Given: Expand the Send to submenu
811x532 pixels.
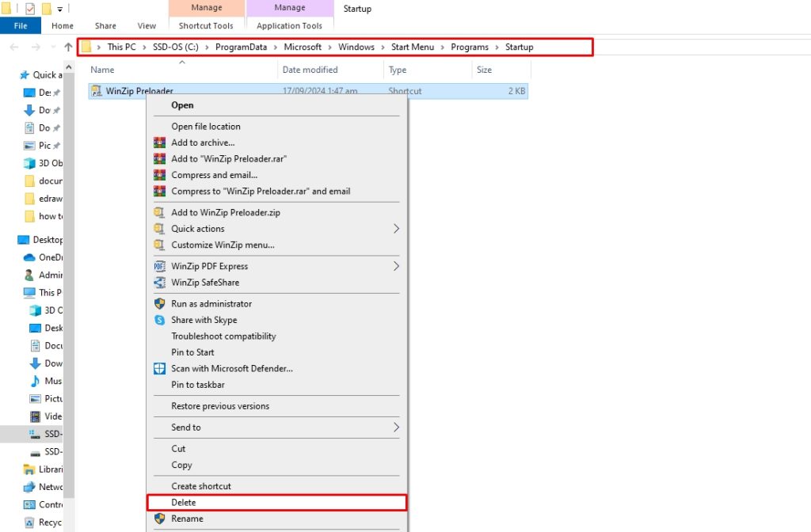Looking at the screenshot, I should pyautogui.click(x=276, y=427).
